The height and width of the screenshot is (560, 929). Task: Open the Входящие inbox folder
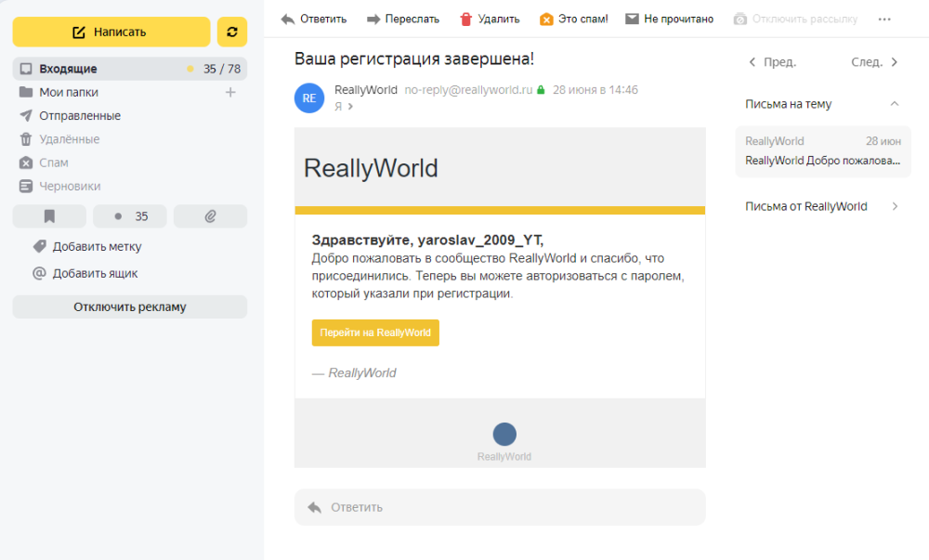click(130, 69)
